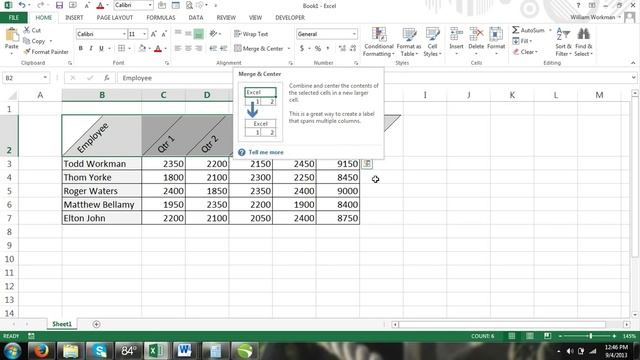Toggle Italic formatting
The width and height of the screenshot is (640, 360).
pos(91,49)
